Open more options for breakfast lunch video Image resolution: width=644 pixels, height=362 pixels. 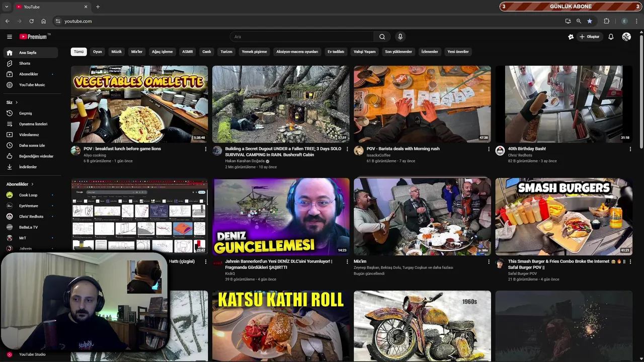point(205,149)
